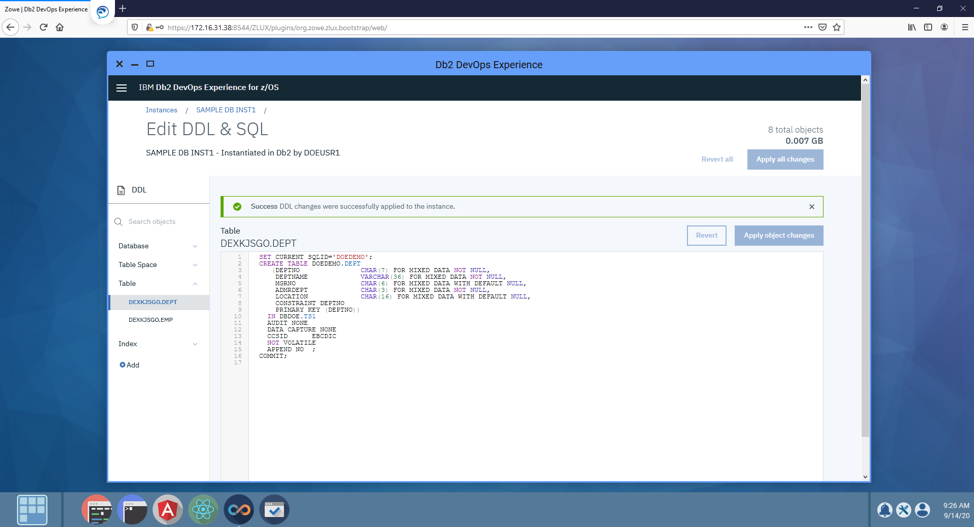This screenshot has height=527, width=974.
Task: Open the Firefox library icon
Action: [911, 27]
